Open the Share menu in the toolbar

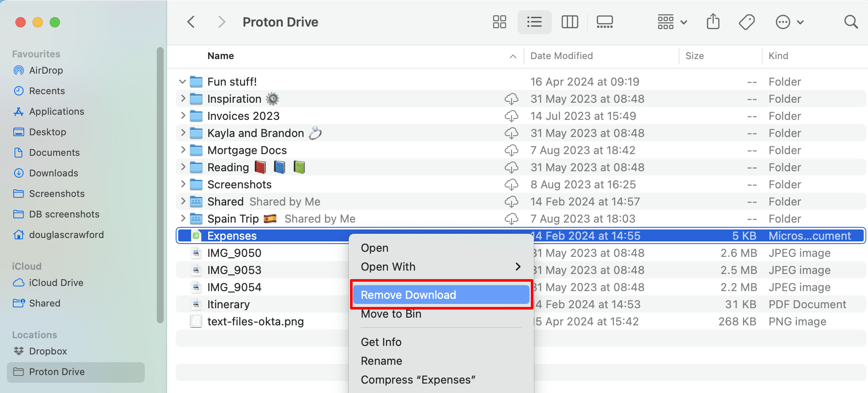712,21
